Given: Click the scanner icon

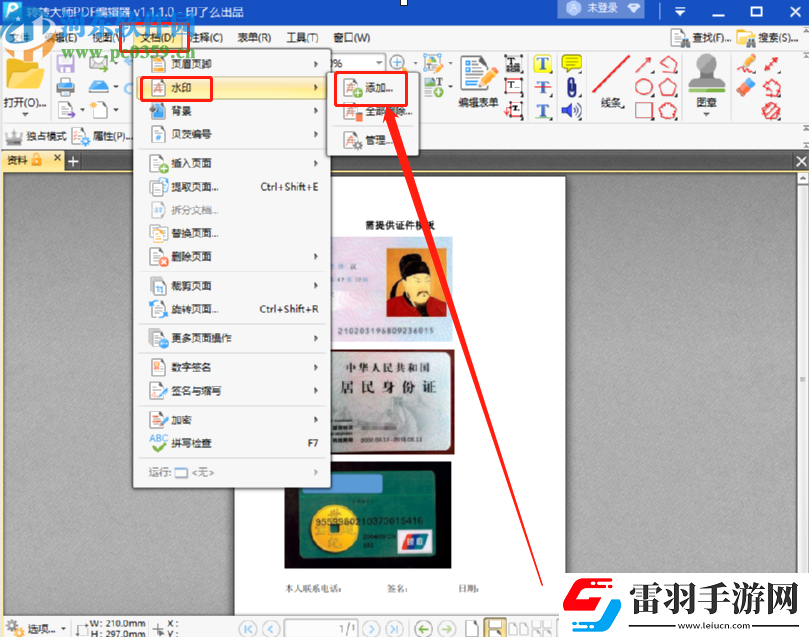Looking at the screenshot, I should click(x=99, y=86).
